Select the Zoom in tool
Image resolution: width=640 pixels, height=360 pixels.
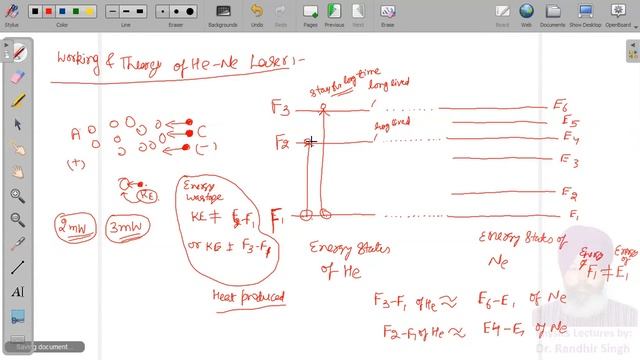[18, 196]
